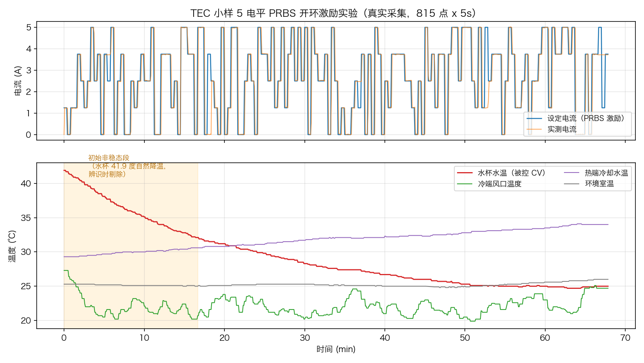644x363 pixels.
Task: Click the y-axis label "温度 (°C)"
Action: pyautogui.click(x=12, y=246)
